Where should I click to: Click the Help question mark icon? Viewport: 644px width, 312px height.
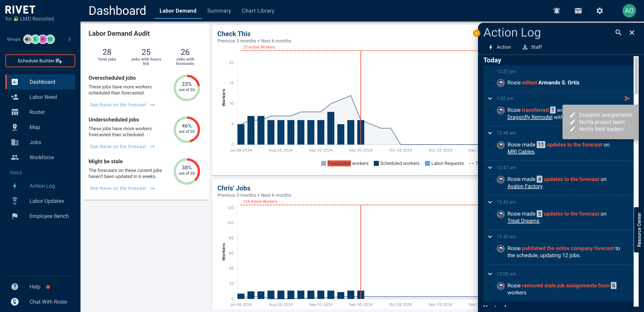[15, 287]
